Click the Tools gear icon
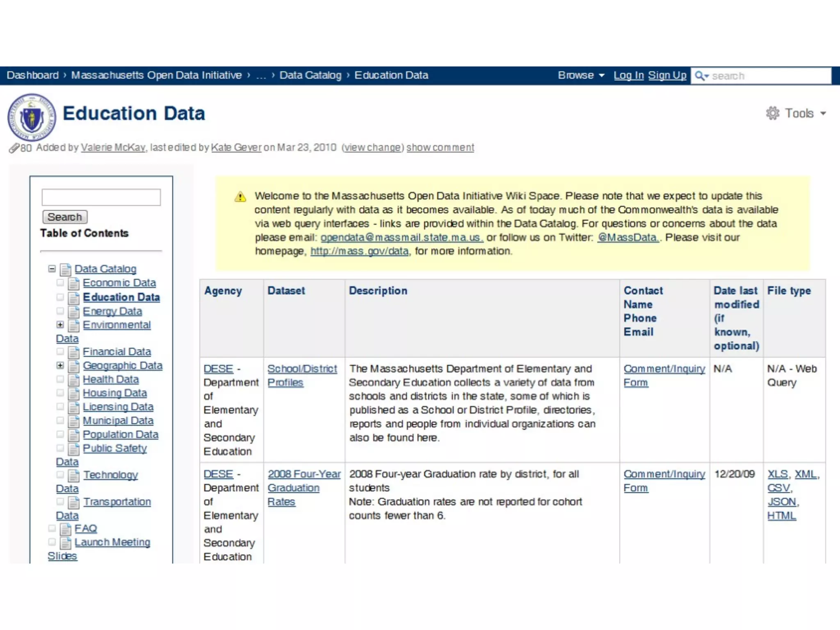 coord(772,113)
